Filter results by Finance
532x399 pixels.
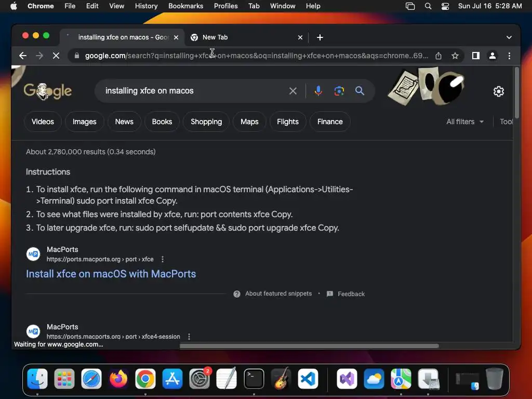[330, 122]
